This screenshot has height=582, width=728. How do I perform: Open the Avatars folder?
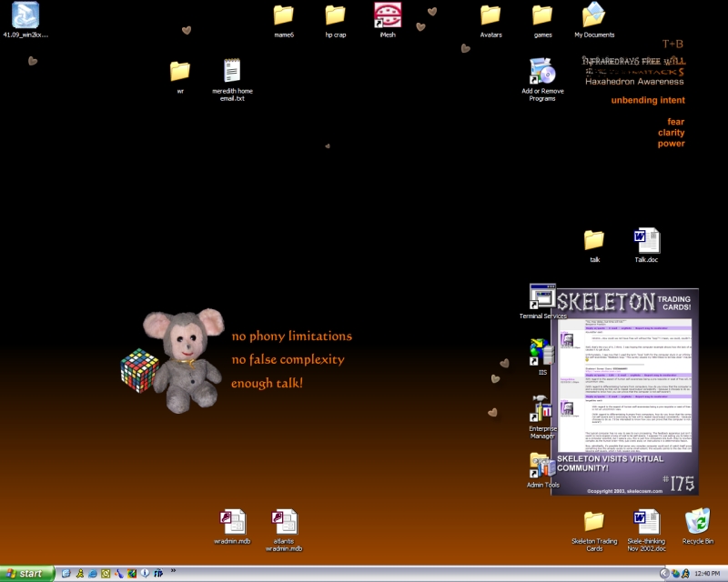tap(490, 15)
